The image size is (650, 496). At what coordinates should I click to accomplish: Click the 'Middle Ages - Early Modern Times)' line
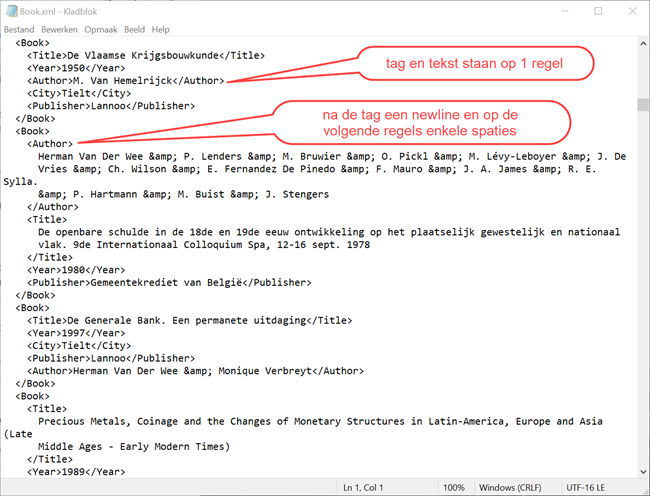coord(134,447)
